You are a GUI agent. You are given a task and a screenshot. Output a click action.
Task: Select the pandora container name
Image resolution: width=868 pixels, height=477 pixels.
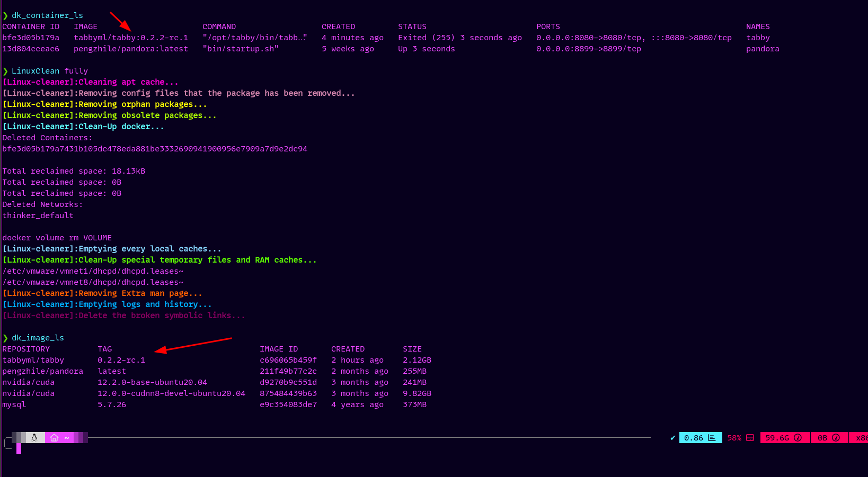tap(763, 48)
